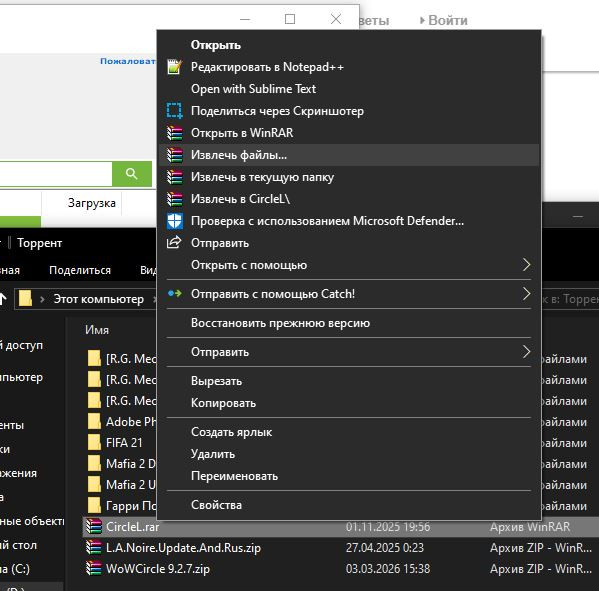Screen dimensions: 599x591
Task: Click WoWCircle 9.2.7.zip archive icon
Action: tap(94, 568)
